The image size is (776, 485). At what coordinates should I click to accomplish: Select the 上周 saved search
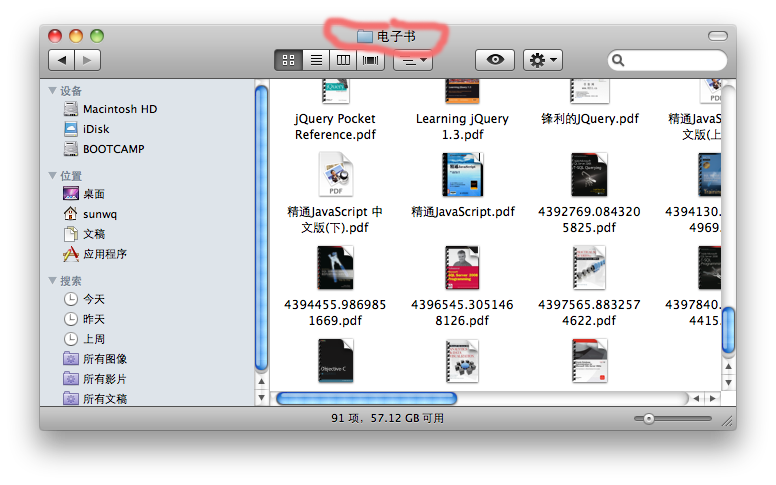coord(84,339)
